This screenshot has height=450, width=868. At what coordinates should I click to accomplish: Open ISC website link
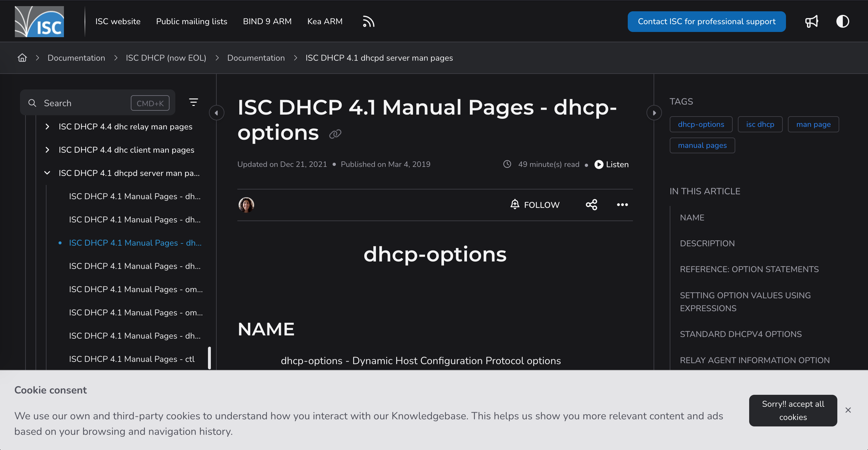118,22
